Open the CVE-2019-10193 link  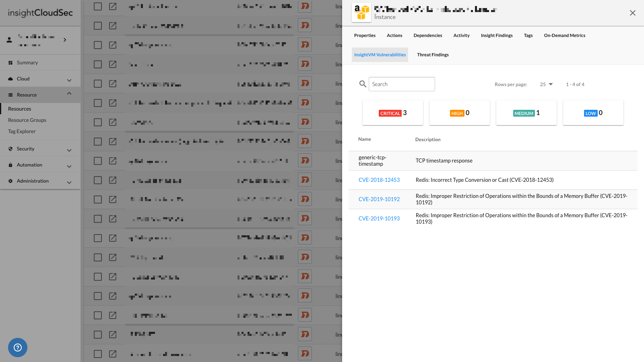click(x=379, y=218)
